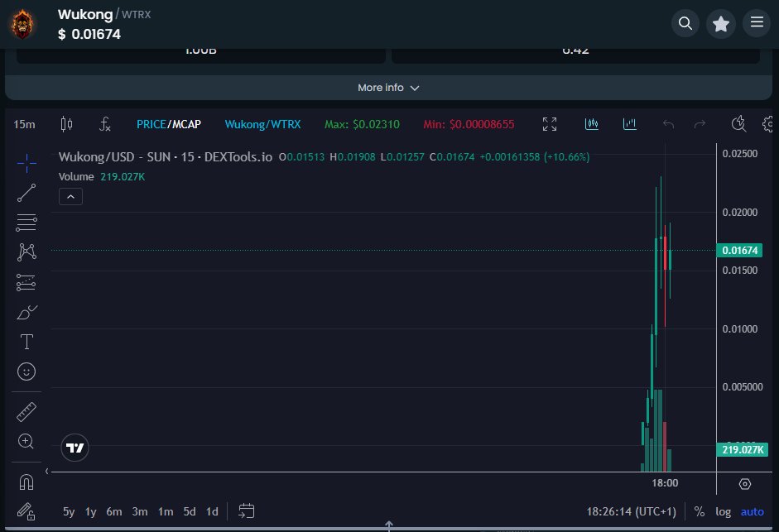Image resolution: width=779 pixels, height=532 pixels.
Task: Toggle trade marks on chart icon
Action: click(x=591, y=124)
